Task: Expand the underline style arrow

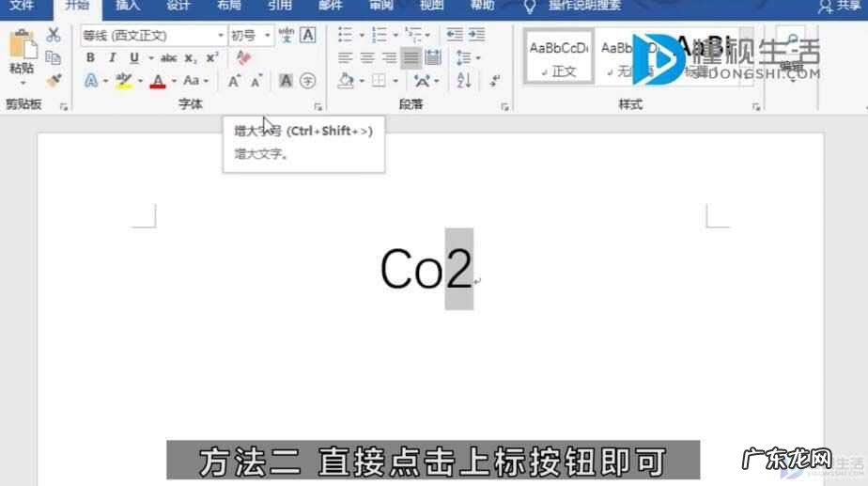Action: [150, 57]
